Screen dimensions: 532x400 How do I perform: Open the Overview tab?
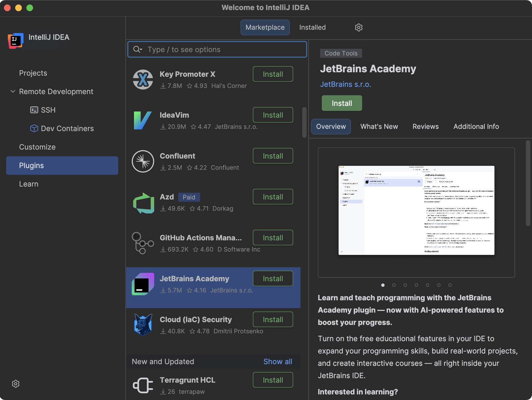click(331, 127)
